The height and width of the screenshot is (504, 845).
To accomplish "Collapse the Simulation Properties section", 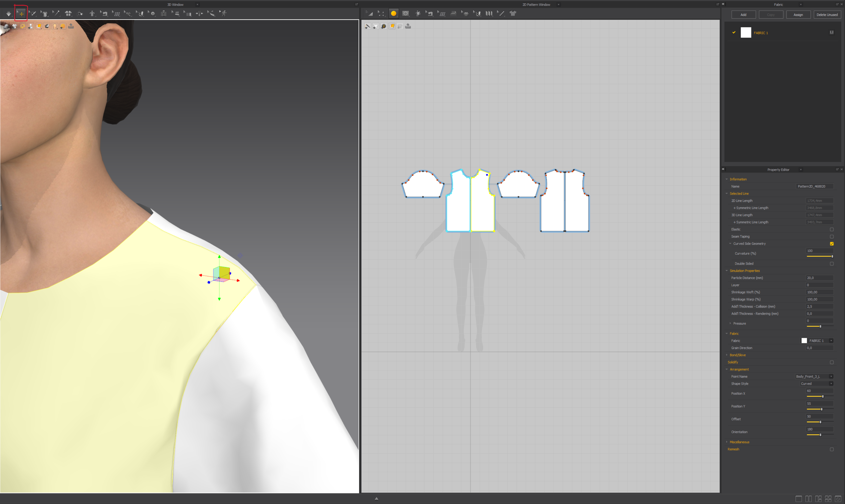I will tap(727, 271).
